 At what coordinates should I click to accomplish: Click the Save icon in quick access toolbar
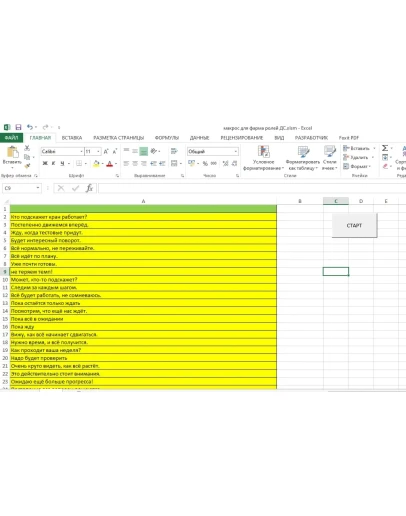click(x=18, y=127)
